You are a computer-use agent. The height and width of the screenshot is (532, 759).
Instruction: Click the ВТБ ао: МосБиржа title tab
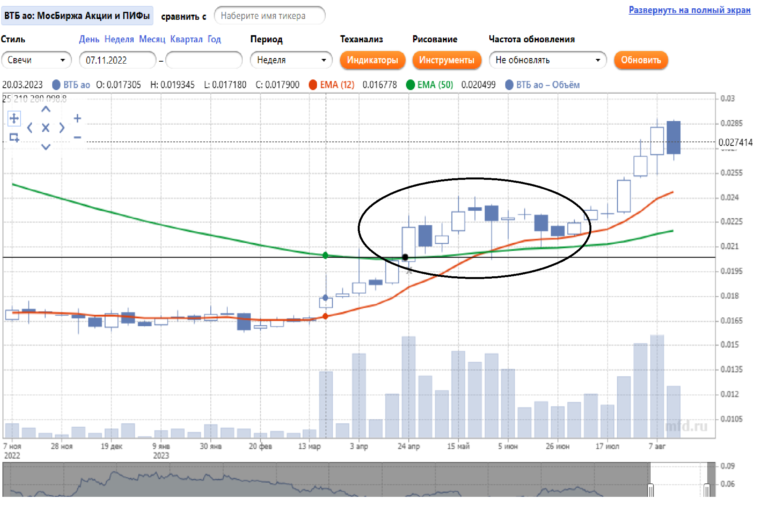(x=77, y=16)
